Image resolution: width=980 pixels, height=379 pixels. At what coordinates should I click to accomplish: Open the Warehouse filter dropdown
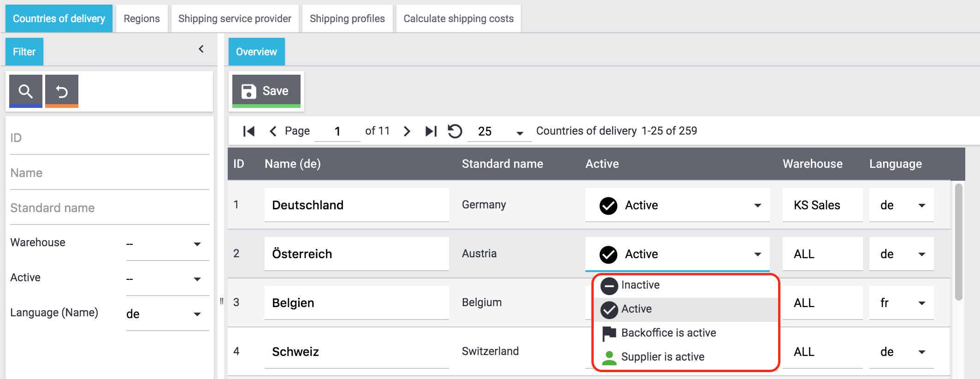pos(167,244)
